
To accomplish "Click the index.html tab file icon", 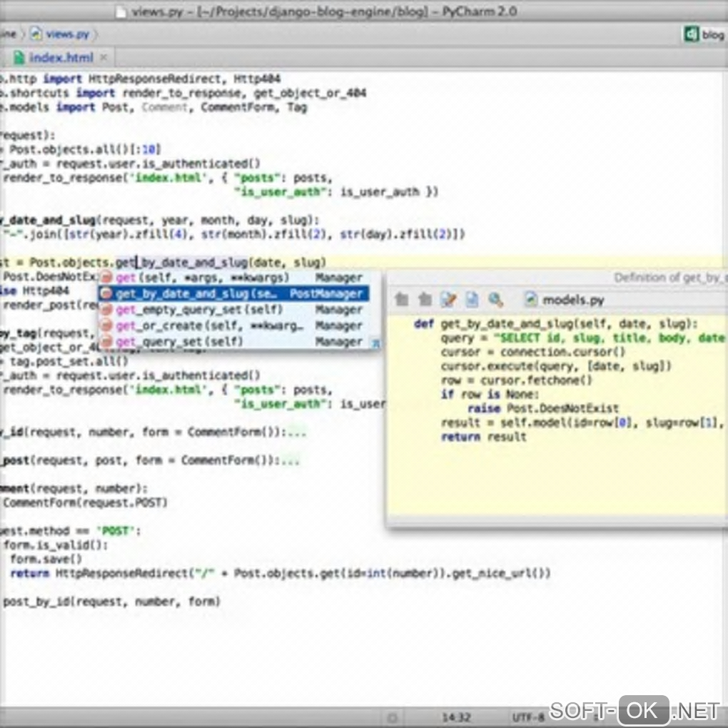I will [19, 58].
